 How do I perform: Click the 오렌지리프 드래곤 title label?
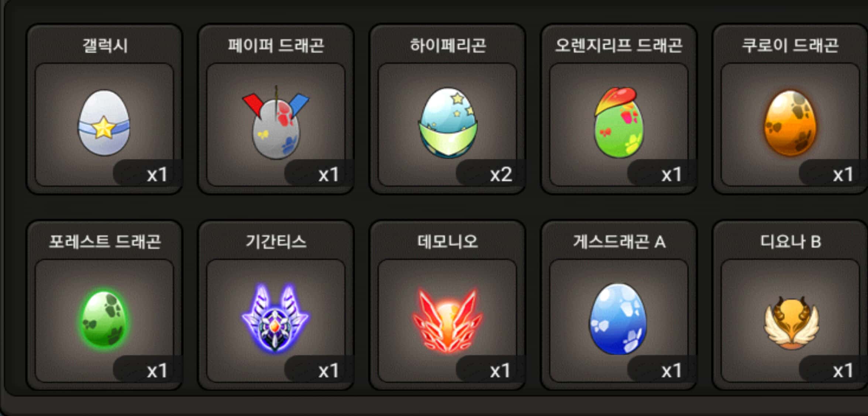coord(619,46)
